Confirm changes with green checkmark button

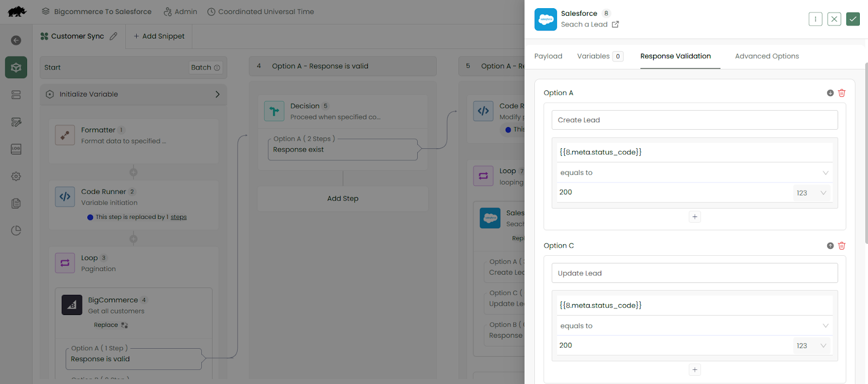click(853, 19)
